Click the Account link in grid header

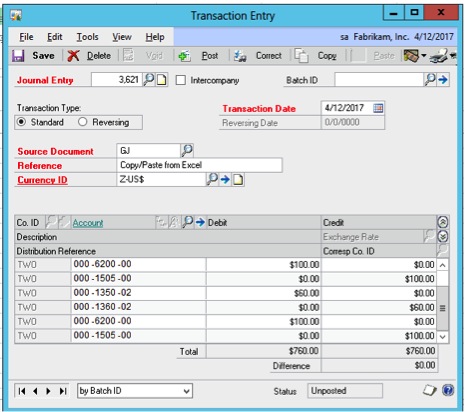88,223
